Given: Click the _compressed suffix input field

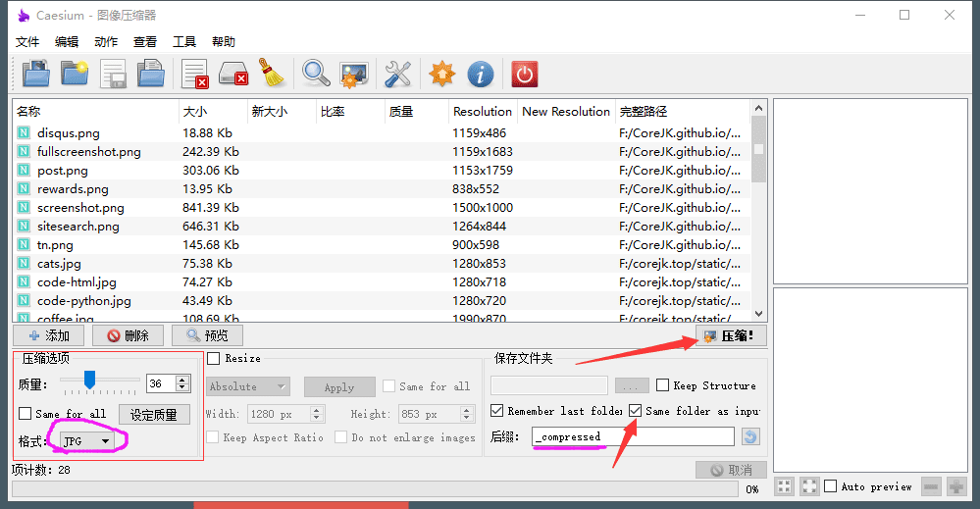Looking at the screenshot, I should click(x=633, y=436).
